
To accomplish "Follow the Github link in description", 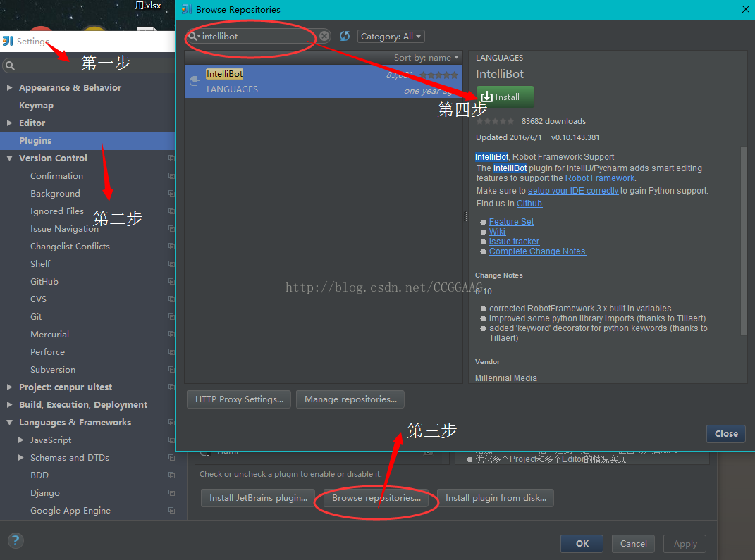I will point(529,203).
